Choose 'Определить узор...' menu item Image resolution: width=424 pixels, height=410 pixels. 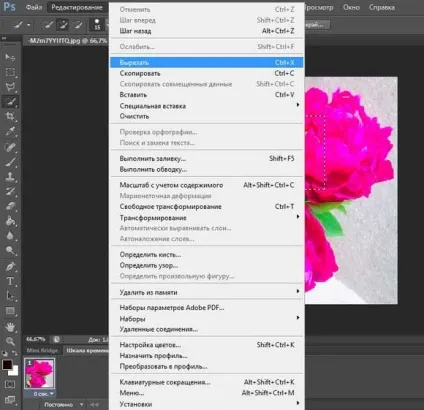(x=207, y=265)
